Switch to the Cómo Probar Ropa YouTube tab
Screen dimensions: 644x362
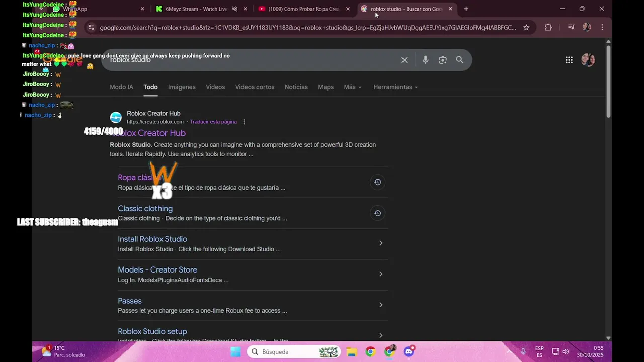[303, 9]
